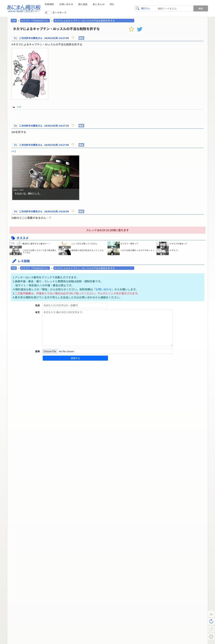Focus the 本文 message textarea
Viewport: 215px width, 644px height.
(107, 328)
